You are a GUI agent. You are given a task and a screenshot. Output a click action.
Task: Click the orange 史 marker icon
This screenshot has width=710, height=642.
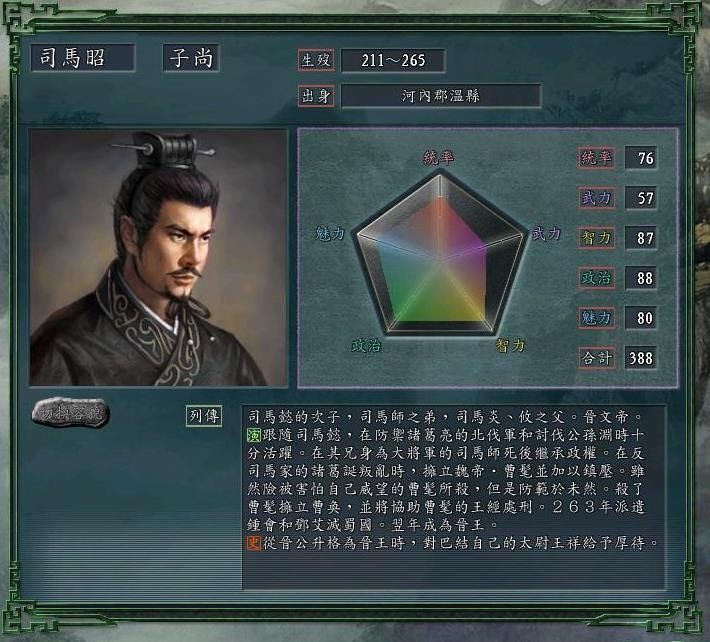tap(254, 542)
